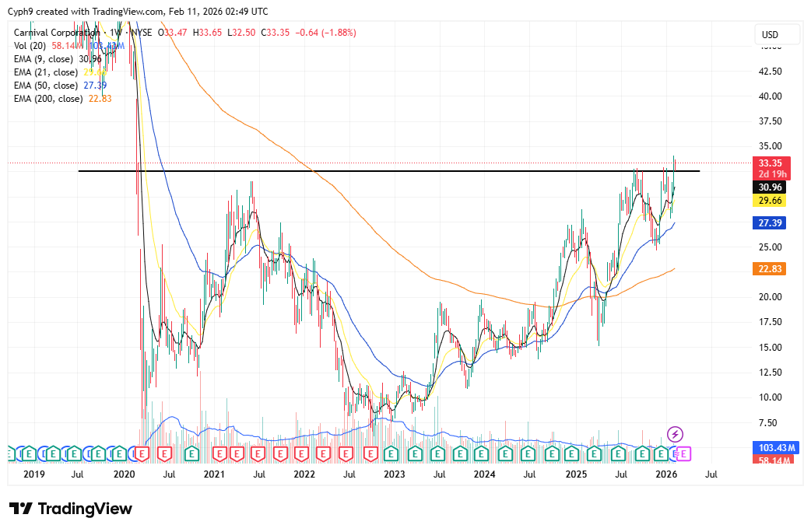The image size is (811, 532).
Task: Click the 2024 label on time axis
Action: [485, 474]
